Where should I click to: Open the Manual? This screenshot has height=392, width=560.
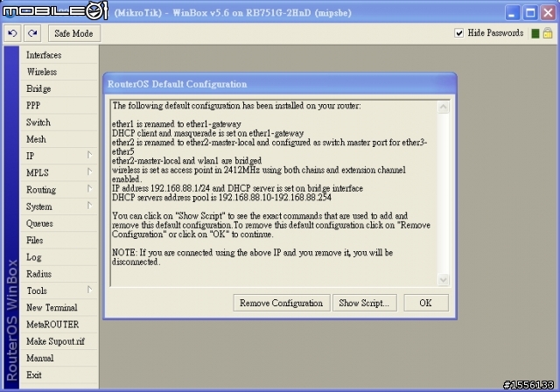[59, 358]
